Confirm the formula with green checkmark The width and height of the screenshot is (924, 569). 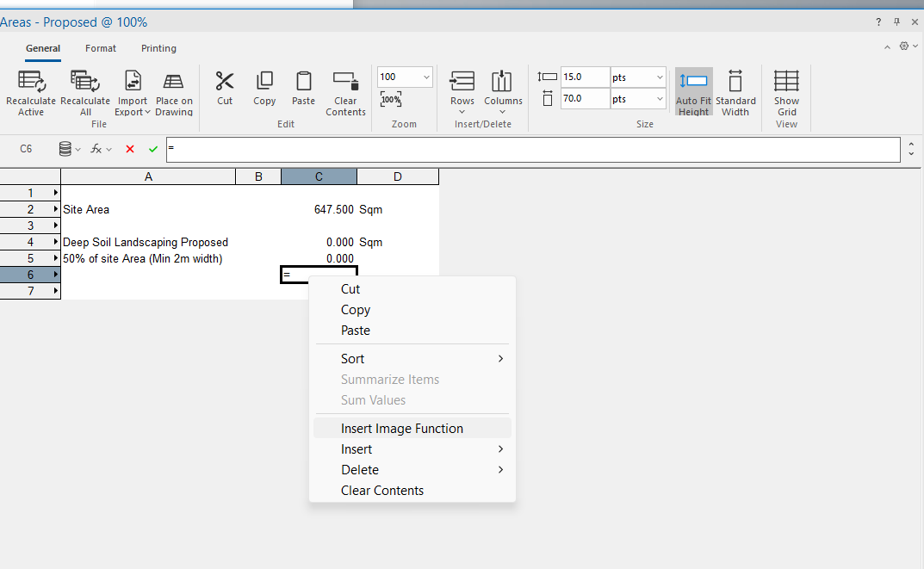(x=153, y=149)
